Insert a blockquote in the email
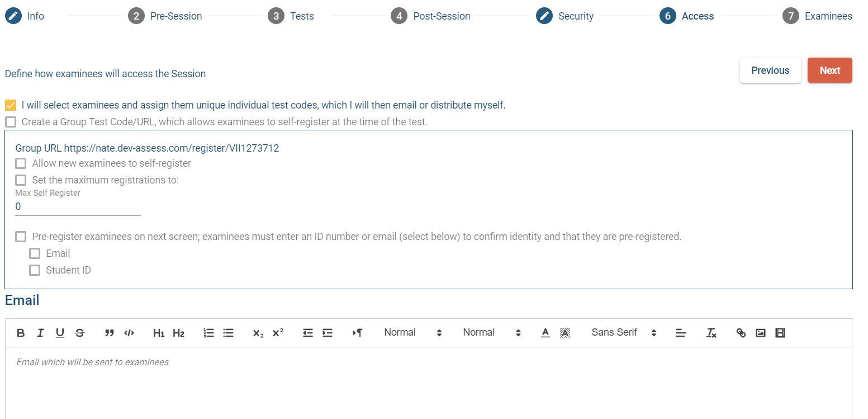 [110, 333]
